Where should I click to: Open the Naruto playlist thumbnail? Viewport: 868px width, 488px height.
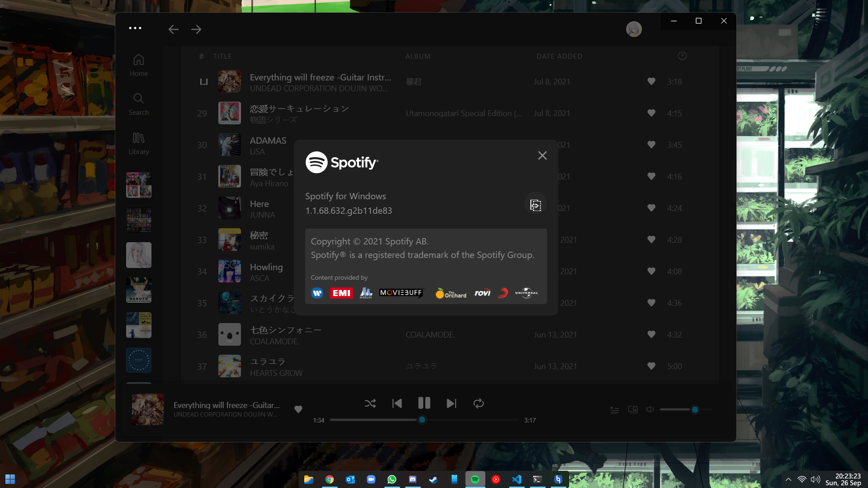[x=138, y=290]
